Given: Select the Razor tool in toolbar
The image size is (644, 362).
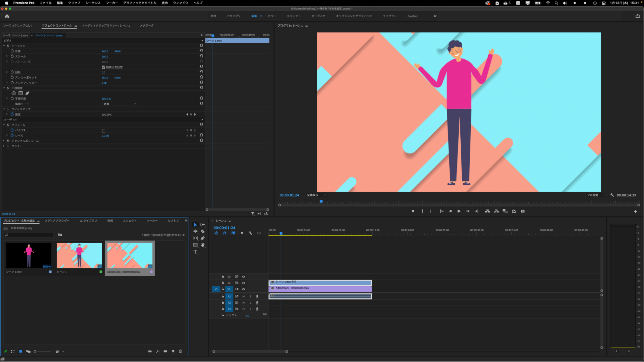Looking at the screenshot, I should (203, 231).
